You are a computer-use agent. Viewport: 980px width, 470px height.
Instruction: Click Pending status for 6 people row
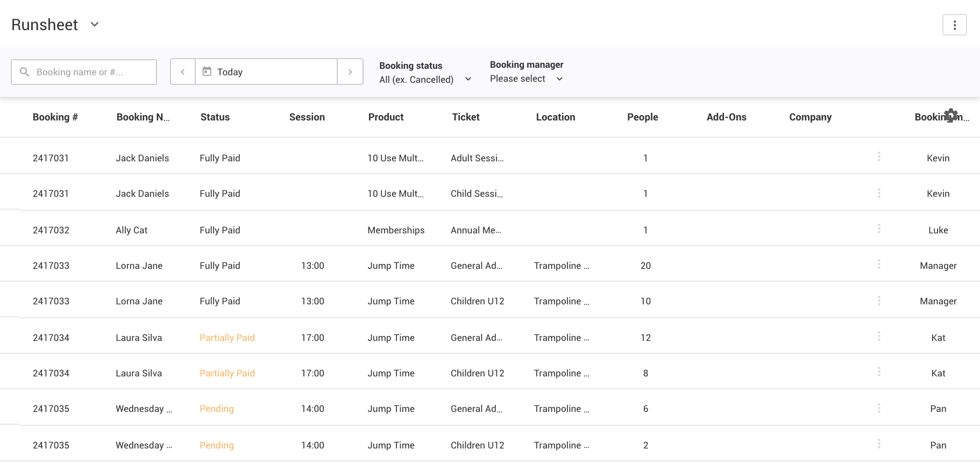tap(217, 409)
